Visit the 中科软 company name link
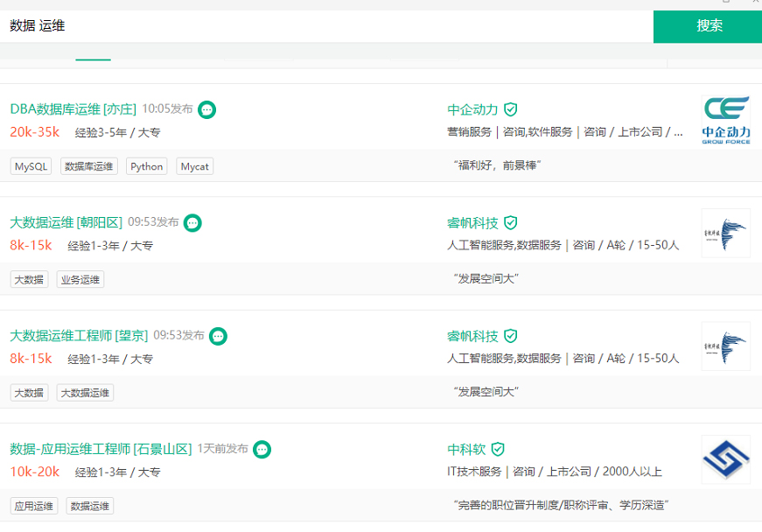 pos(466,449)
